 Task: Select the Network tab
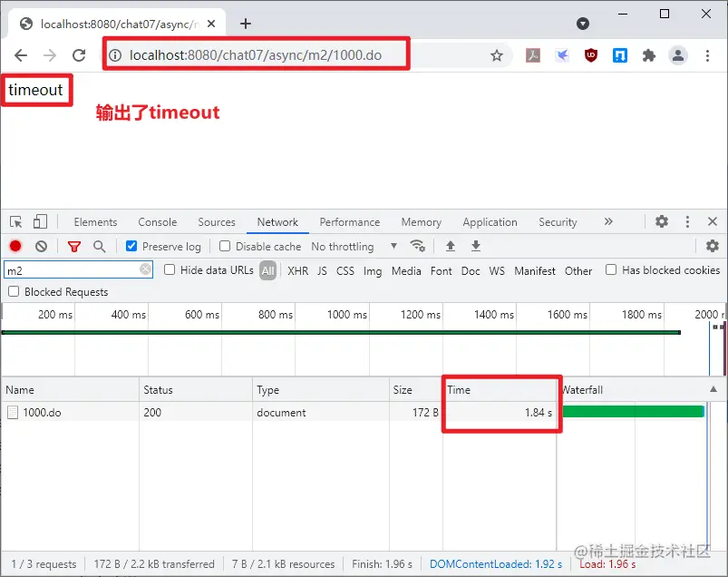277,222
